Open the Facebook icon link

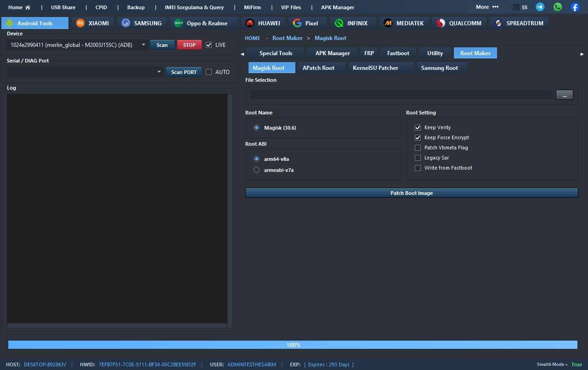[x=575, y=7]
